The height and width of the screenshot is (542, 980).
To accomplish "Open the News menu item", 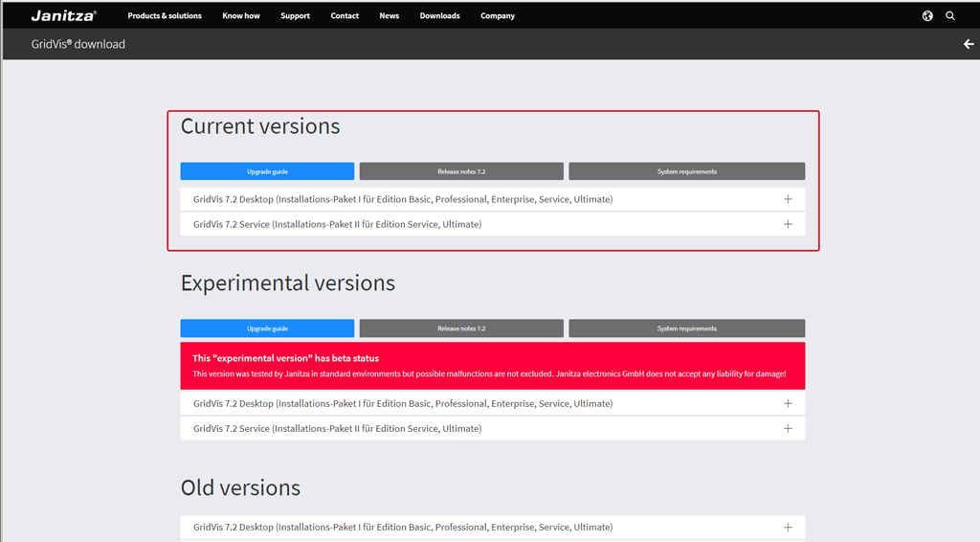I will tap(389, 15).
